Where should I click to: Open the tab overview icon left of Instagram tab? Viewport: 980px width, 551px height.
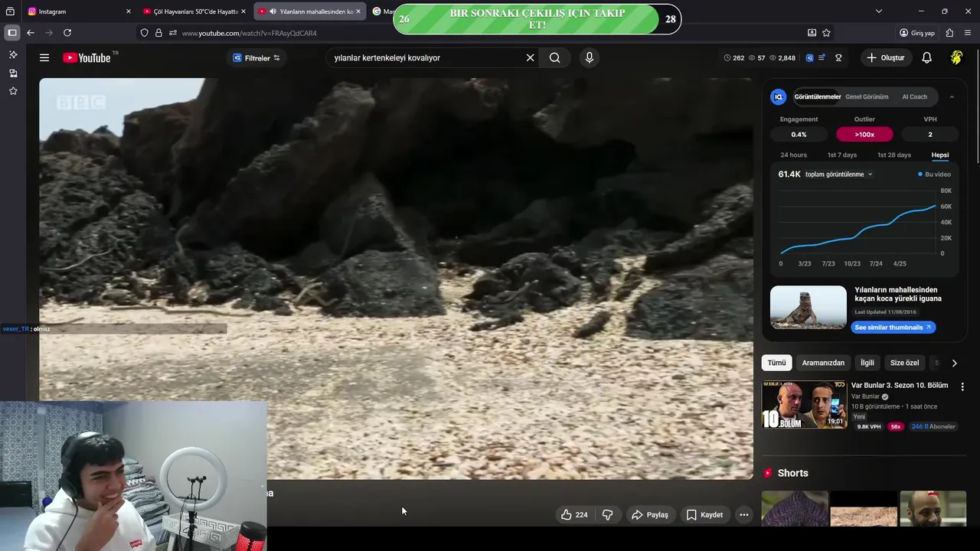coord(10,11)
